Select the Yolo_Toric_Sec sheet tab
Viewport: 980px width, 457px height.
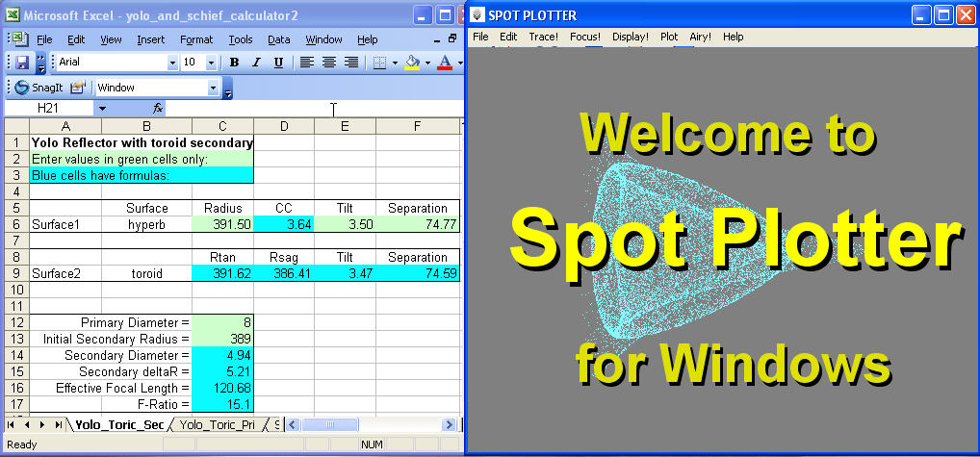click(118, 425)
